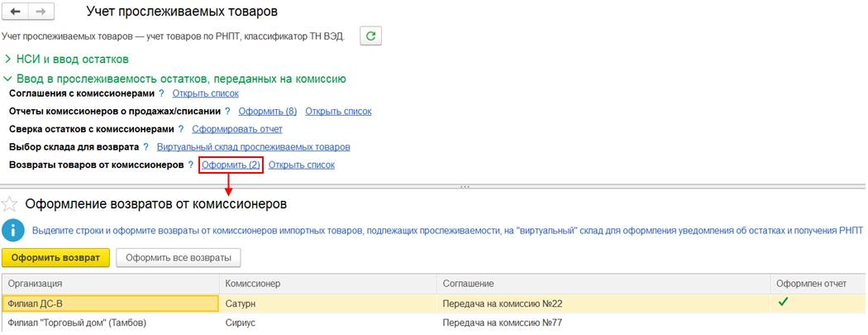
Task: Open the list of agreements with commissioners
Action: [205, 93]
